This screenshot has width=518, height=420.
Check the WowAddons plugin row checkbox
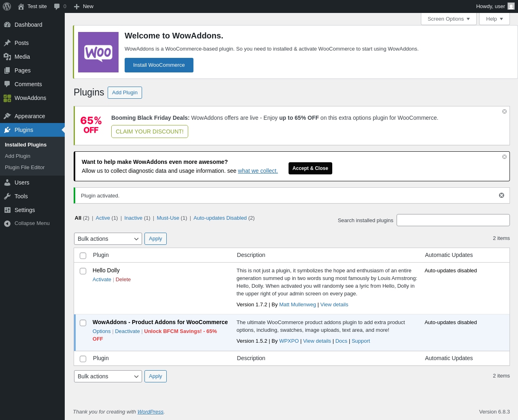pos(83,323)
